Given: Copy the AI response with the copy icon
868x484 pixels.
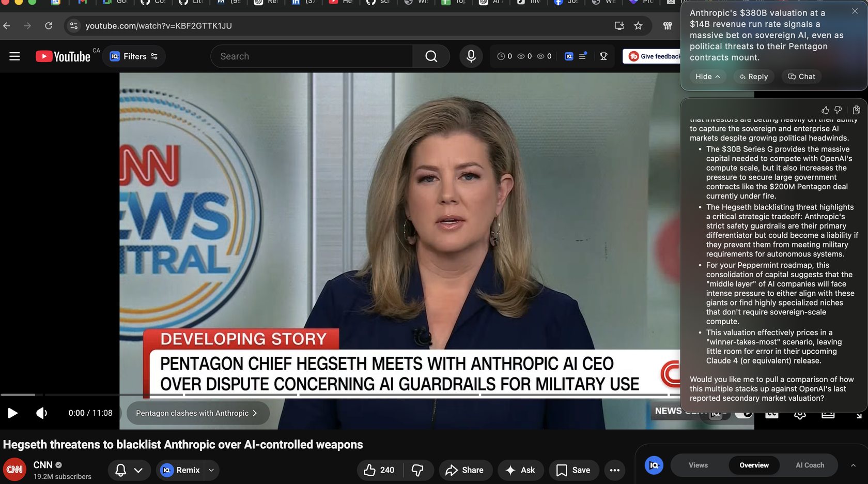Looking at the screenshot, I should coord(856,110).
